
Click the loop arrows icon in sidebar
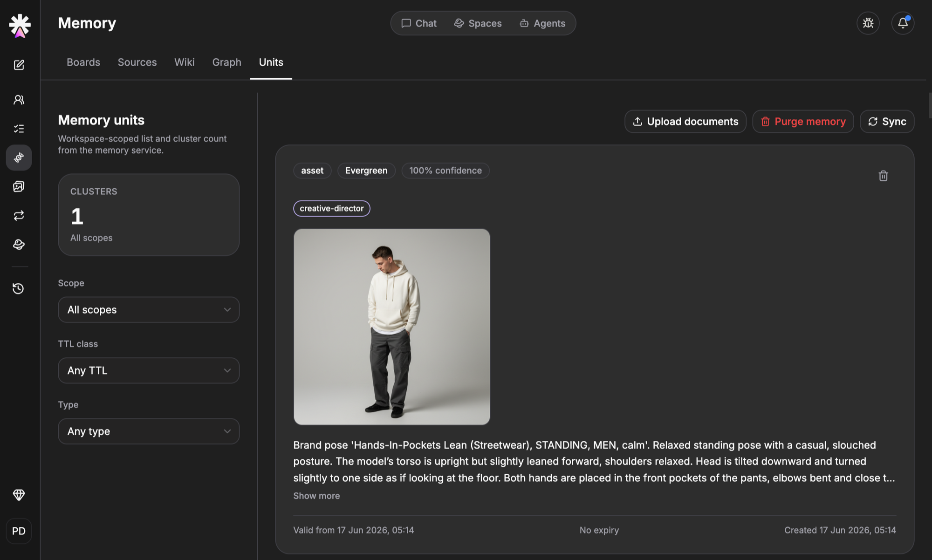(19, 216)
